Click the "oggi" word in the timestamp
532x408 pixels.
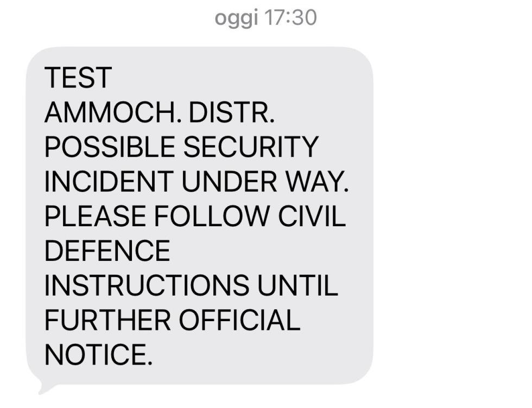[237, 18]
